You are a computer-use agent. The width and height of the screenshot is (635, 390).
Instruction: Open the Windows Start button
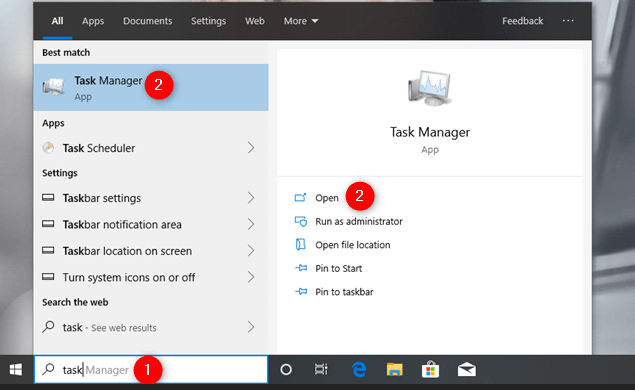pyautogui.click(x=16, y=369)
